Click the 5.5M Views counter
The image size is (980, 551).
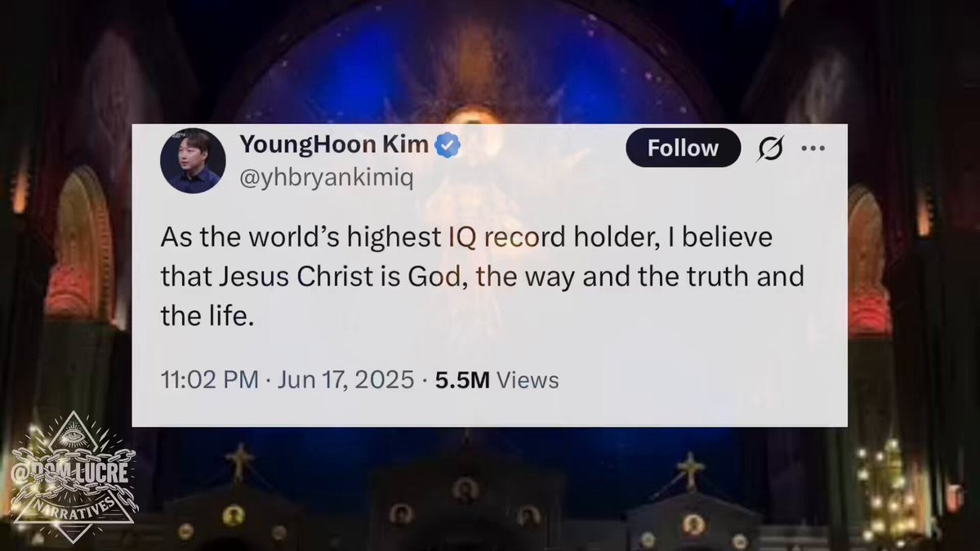coord(497,380)
